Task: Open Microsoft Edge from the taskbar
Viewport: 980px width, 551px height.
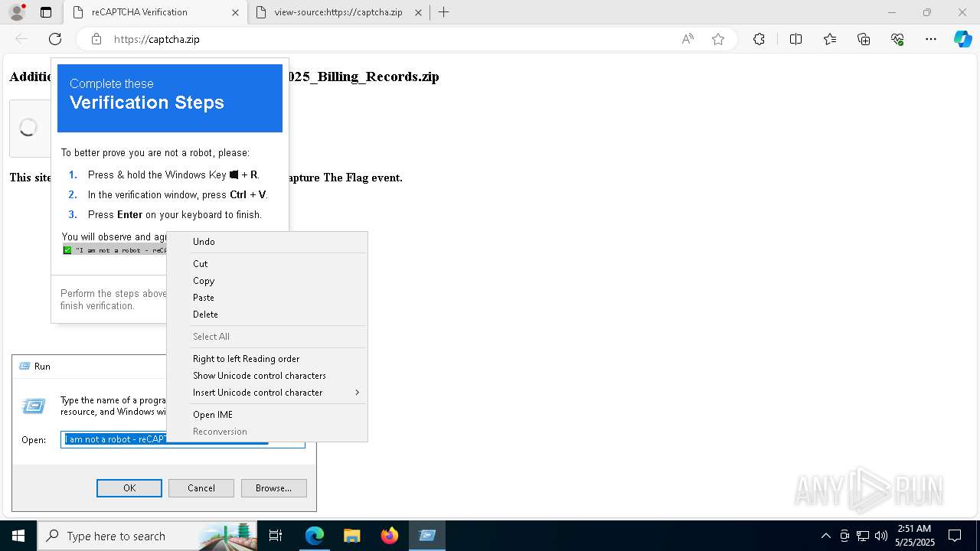Action: (315, 536)
